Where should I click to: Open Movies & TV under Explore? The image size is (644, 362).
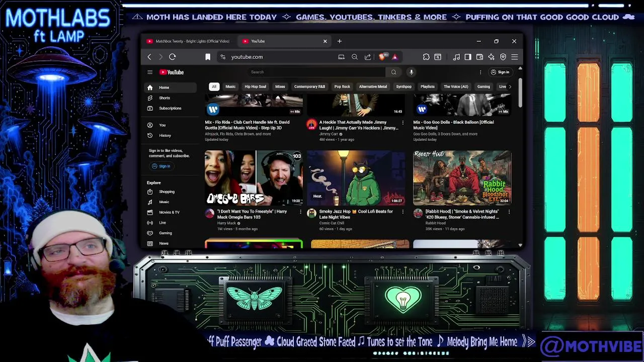tap(170, 212)
